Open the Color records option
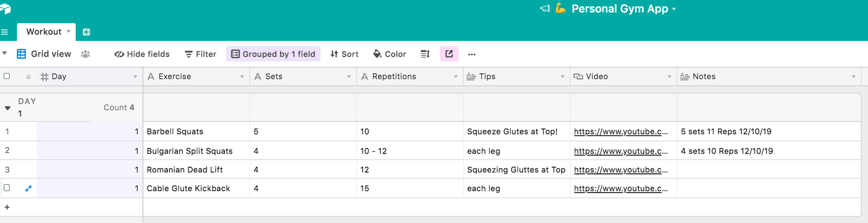The height and width of the screenshot is (223, 868). (390, 54)
